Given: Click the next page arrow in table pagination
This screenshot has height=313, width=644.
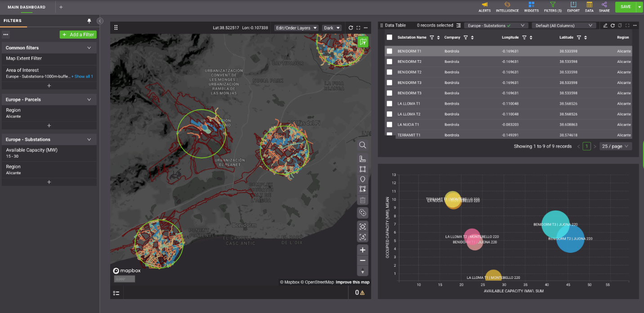Looking at the screenshot, I should 595,146.
